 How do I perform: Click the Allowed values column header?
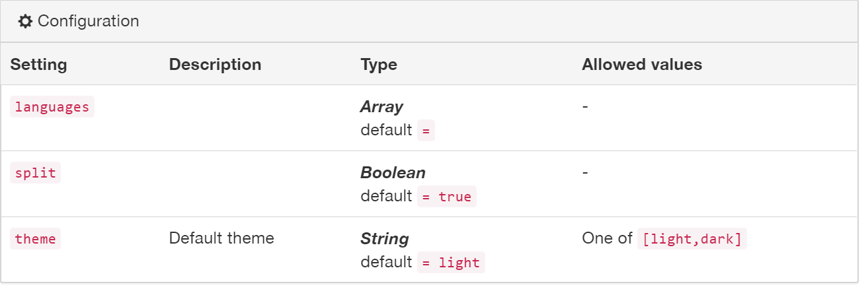pyautogui.click(x=641, y=65)
